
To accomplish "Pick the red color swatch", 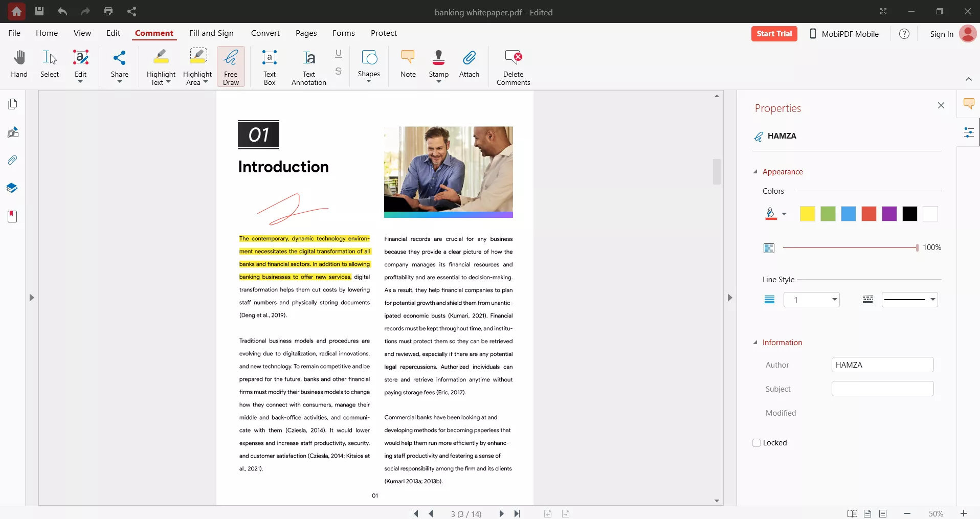I will [869, 214].
